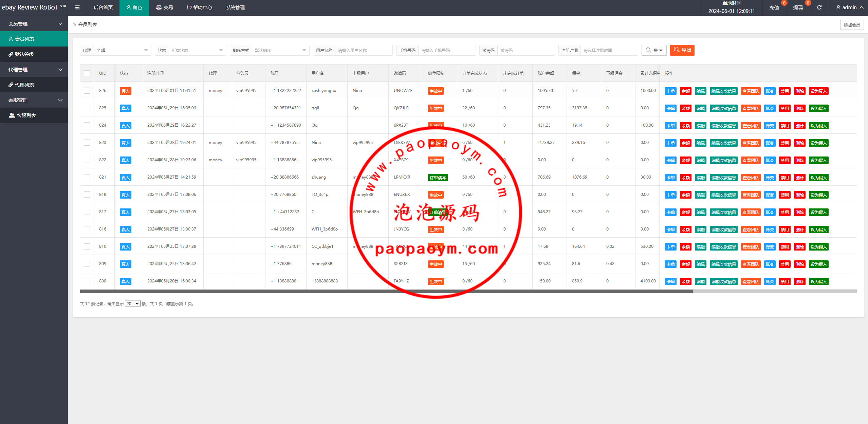Collapse the 客服管理 sidebar section
The width and height of the screenshot is (868, 424).
click(x=34, y=100)
